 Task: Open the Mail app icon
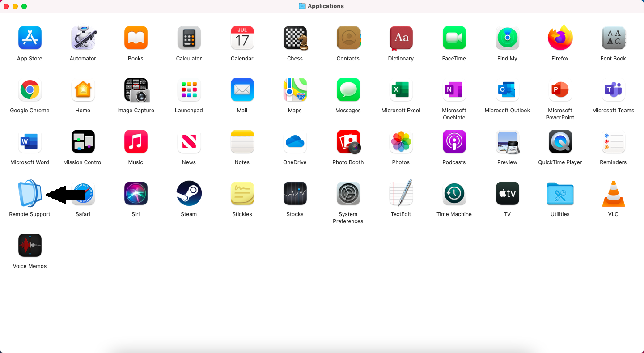[x=242, y=89]
